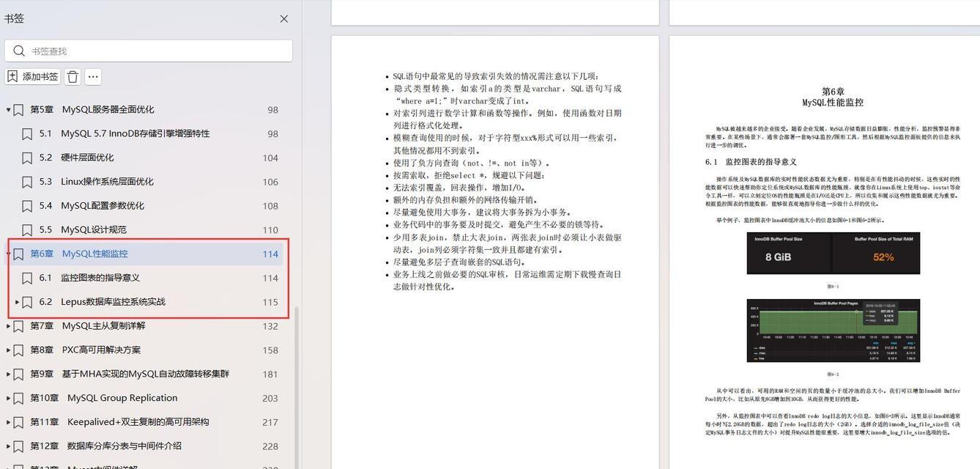Click the 书签查找 search field
This screenshot has height=469, width=980.
pos(149,51)
